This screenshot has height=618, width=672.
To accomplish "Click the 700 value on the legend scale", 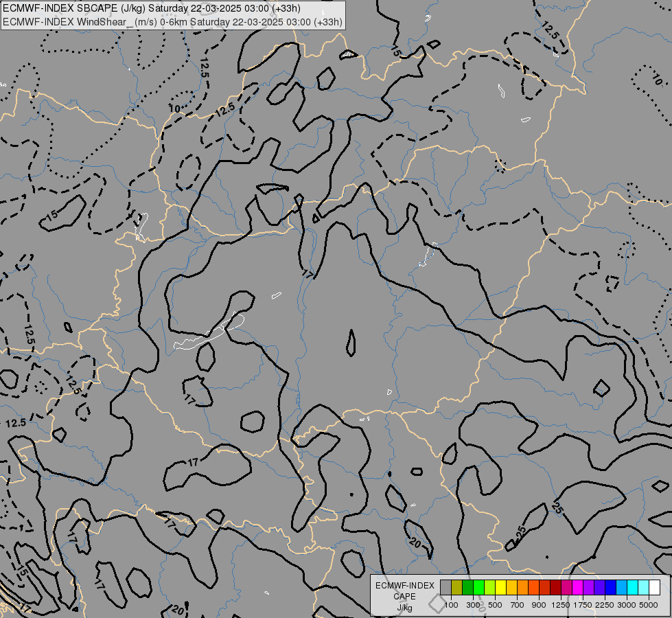I will click(518, 605).
